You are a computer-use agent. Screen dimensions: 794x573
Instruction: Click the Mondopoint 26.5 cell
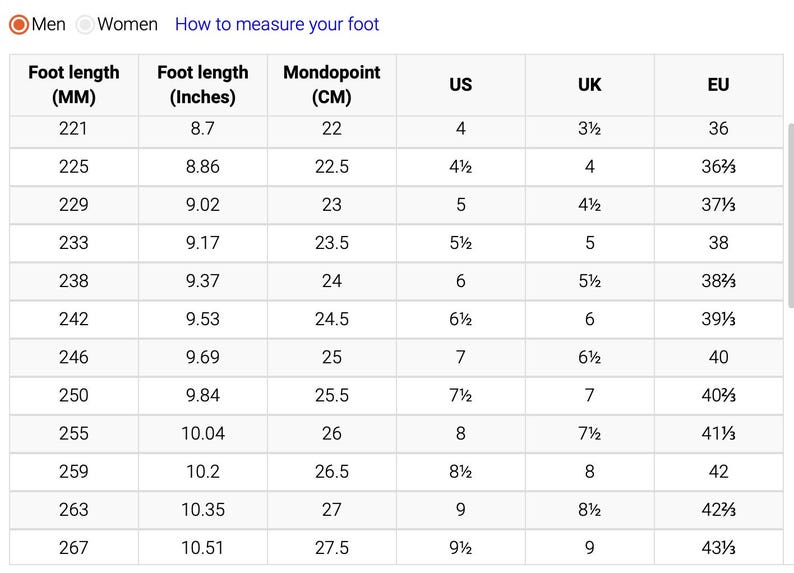(x=332, y=471)
